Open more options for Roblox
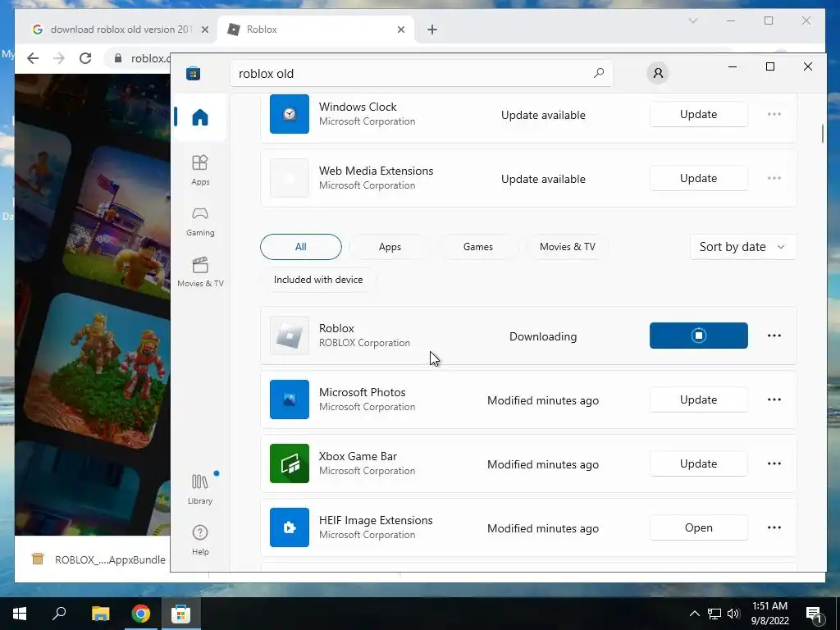The width and height of the screenshot is (840, 630). (774, 336)
